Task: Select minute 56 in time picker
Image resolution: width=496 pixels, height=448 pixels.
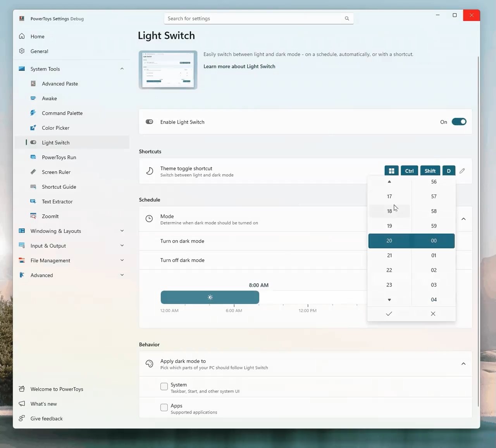Action: (x=434, y=182)
